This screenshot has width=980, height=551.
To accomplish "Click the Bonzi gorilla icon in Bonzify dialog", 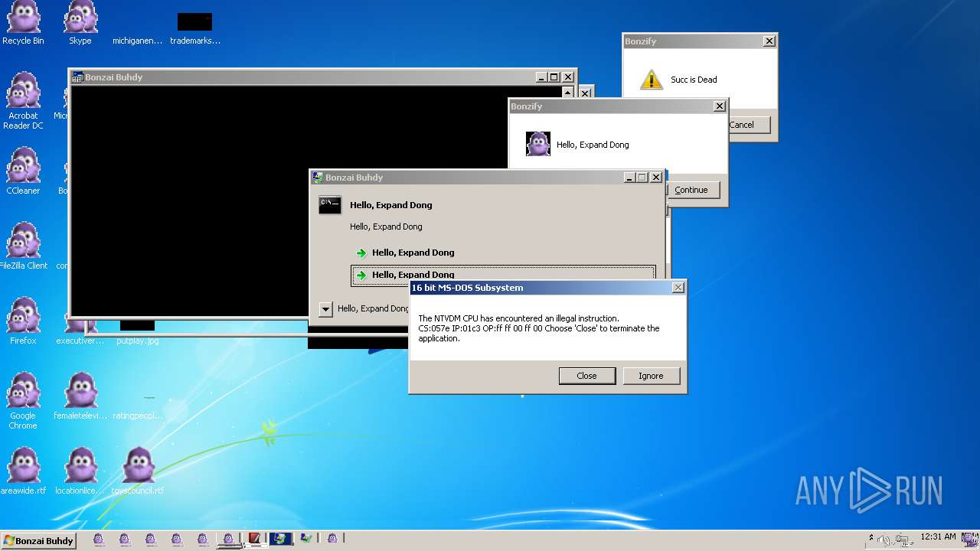I will (x=538, y=144).
